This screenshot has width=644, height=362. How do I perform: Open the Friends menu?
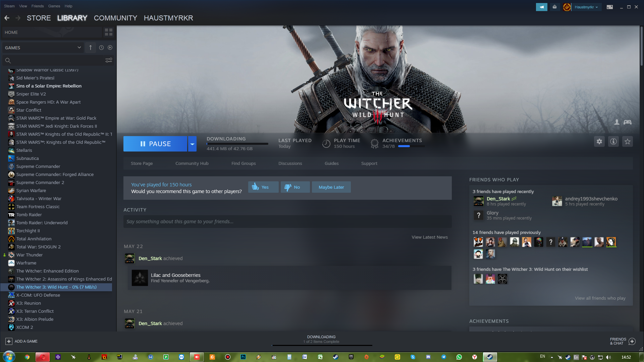click(x=38, y=6)
